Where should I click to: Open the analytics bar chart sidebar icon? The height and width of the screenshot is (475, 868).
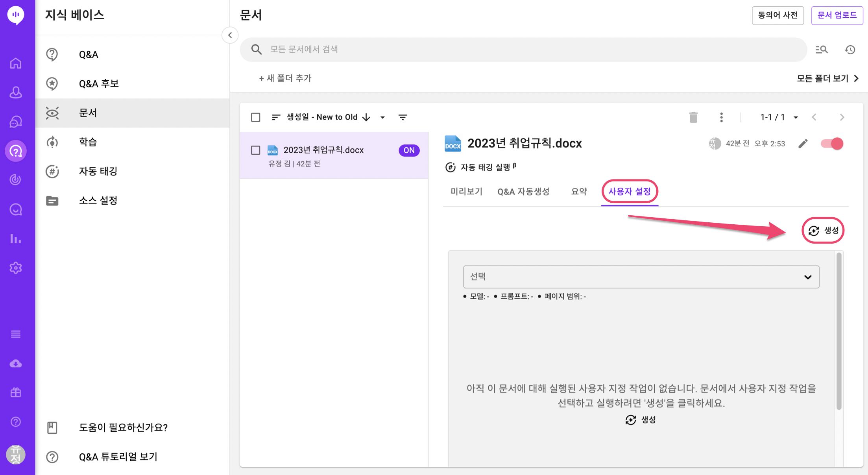click(x=16, y=239)
